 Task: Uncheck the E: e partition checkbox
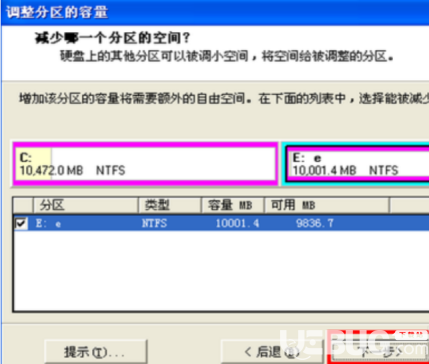[22, 224]
